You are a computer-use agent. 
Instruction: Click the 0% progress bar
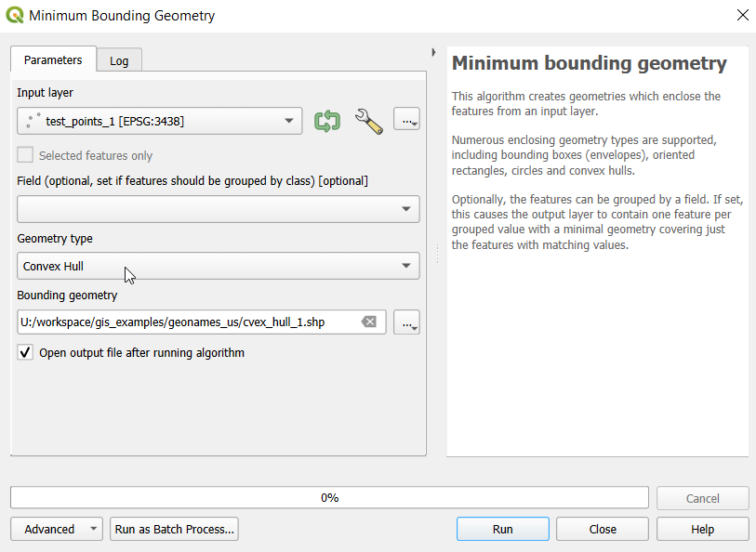tap(329, 498)
